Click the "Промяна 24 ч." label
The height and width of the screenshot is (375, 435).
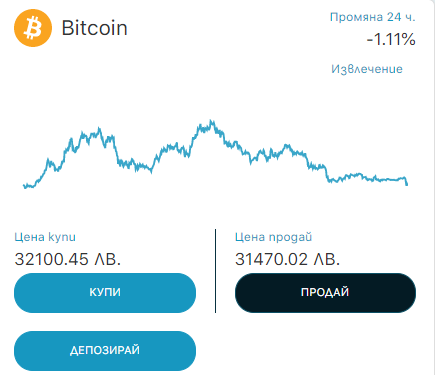click(x=372, y=17)
